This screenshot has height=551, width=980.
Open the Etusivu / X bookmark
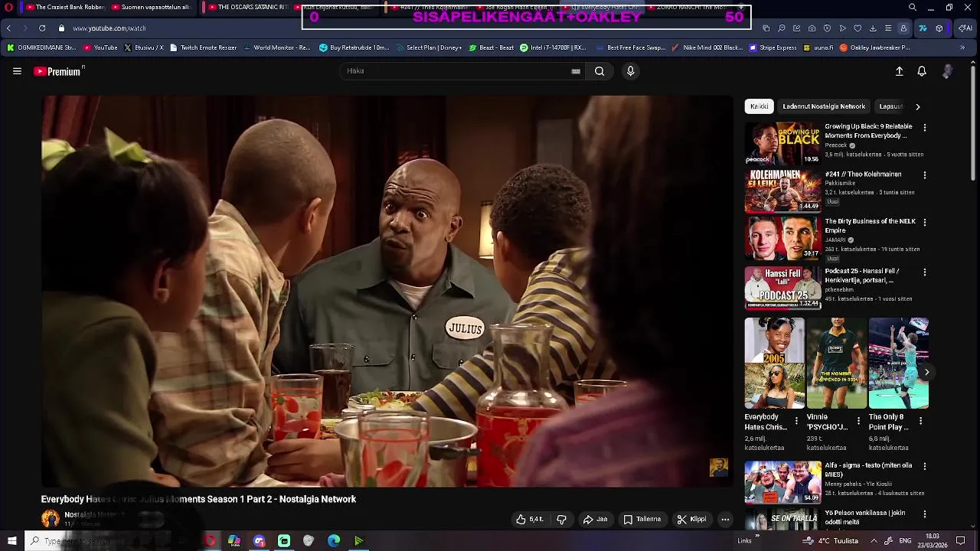[143, 47]
